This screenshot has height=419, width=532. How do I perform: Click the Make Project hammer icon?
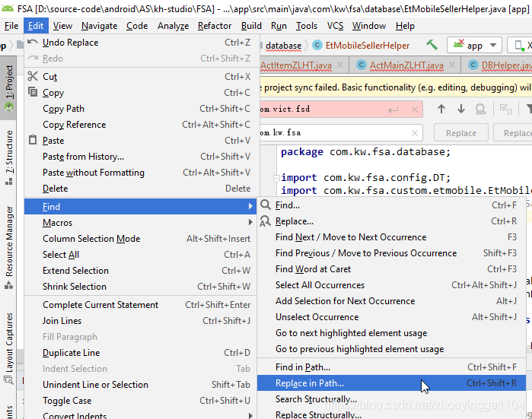coord(432,45)
